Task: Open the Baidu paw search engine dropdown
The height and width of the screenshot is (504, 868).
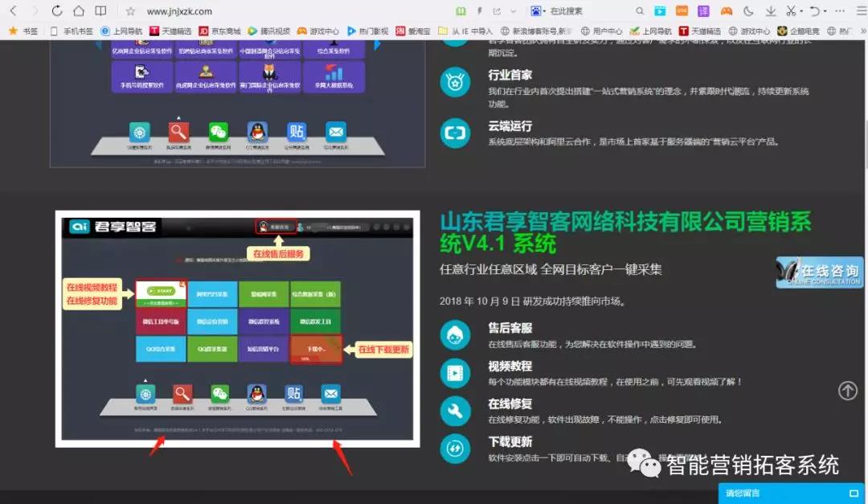Action: pyautogui.click(x=538, y=11)
